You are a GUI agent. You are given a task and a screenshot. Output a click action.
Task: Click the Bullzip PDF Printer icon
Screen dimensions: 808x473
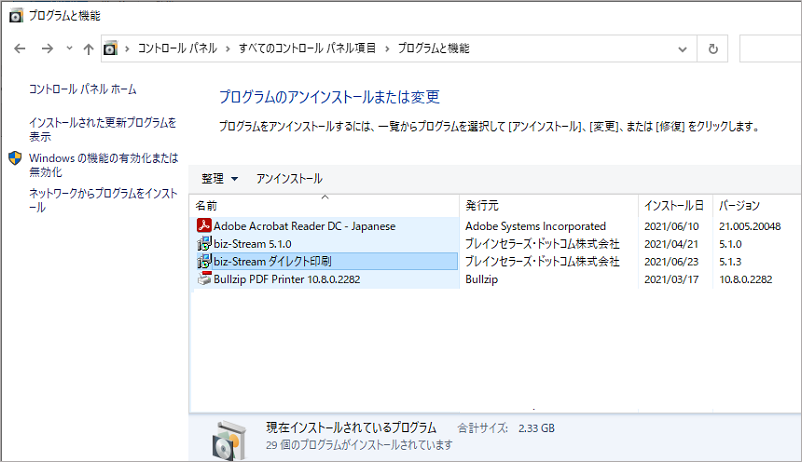tap(205, 279)
